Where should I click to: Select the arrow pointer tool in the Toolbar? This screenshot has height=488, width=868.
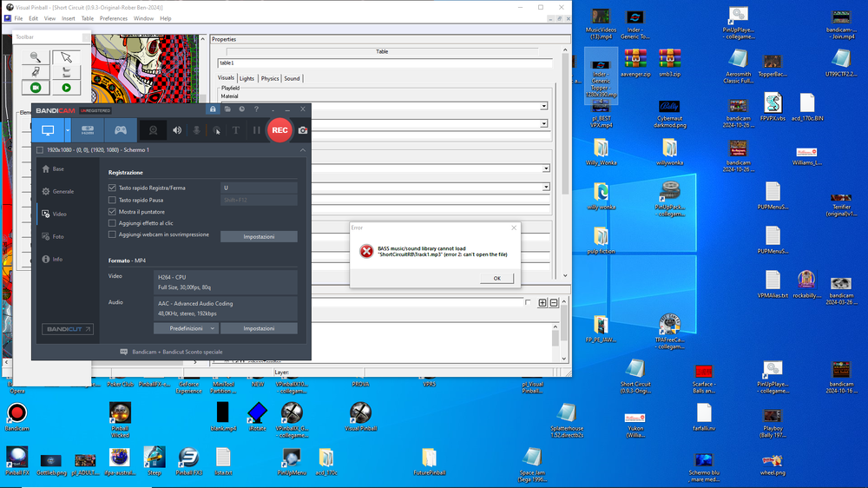[67, 57]
